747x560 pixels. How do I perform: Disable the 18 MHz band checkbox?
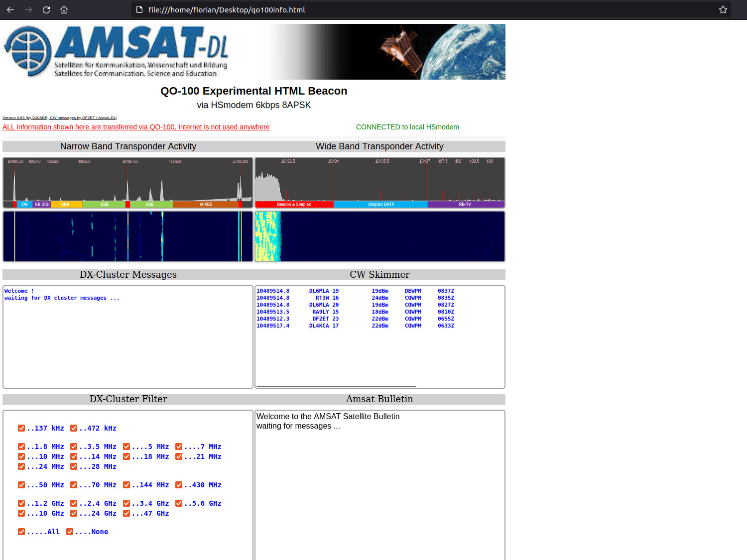tap(126, 456)
